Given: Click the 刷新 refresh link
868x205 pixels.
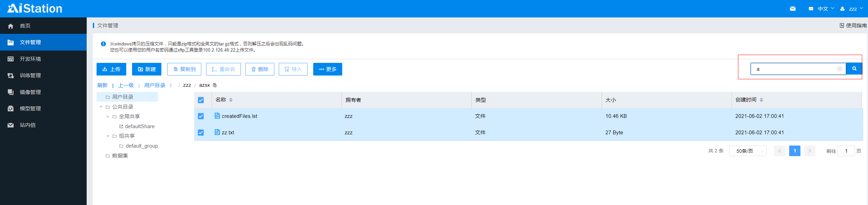Looking at the screenshot, I should tap(102, 85).
